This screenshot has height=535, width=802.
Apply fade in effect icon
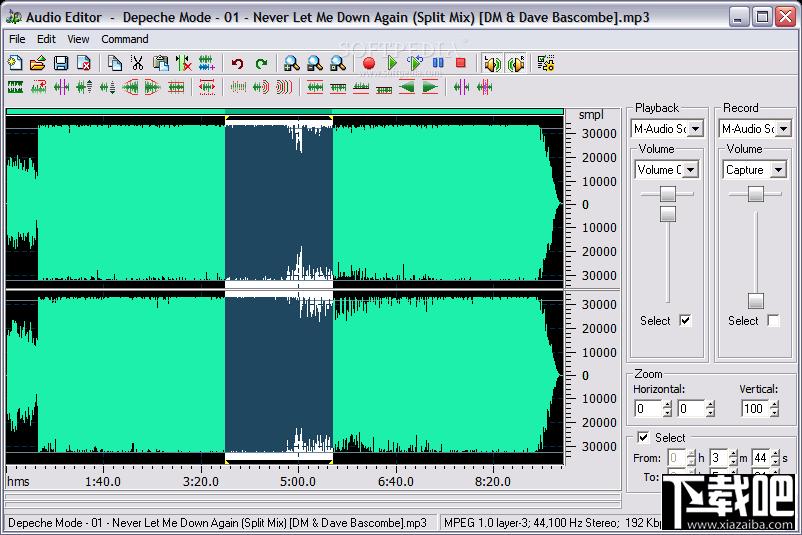click(x=130, y=87)
